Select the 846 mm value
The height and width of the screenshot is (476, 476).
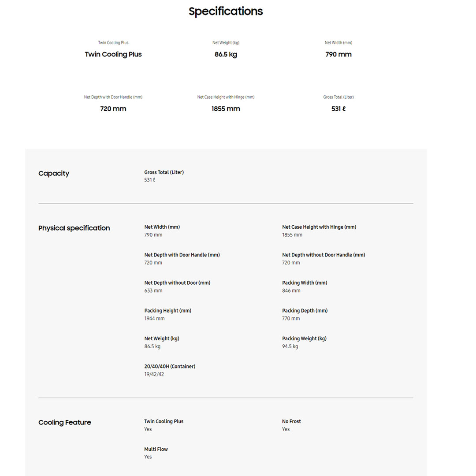[291, 291]
